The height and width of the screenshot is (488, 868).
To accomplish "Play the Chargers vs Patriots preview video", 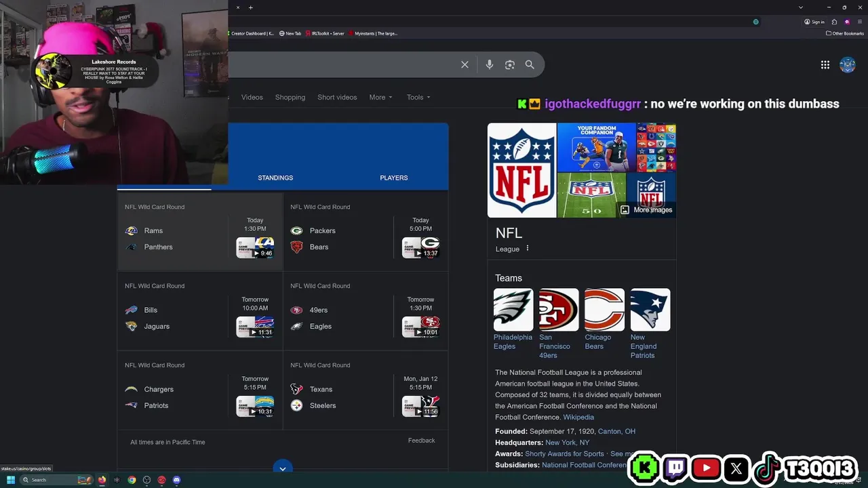I will [x=255, y=406].
